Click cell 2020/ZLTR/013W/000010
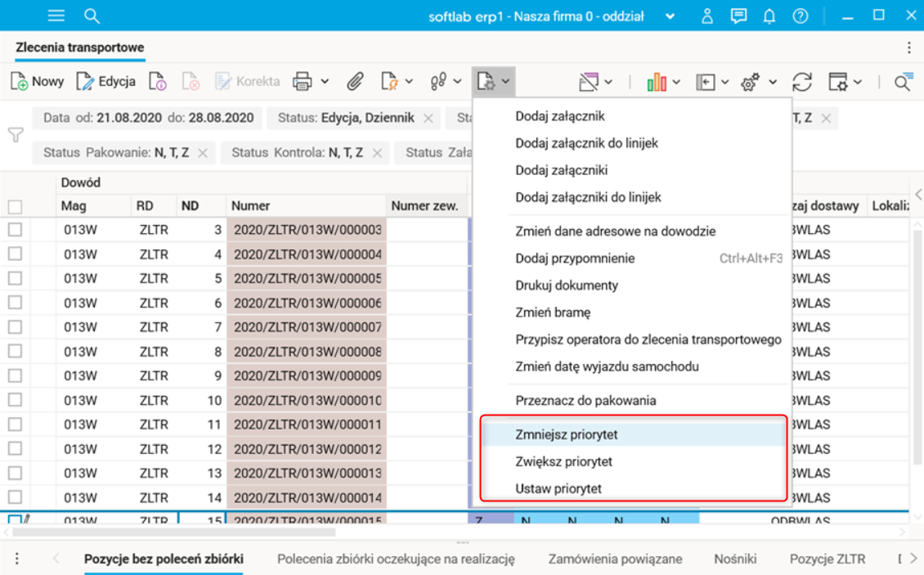 click(x=307, y=401)
